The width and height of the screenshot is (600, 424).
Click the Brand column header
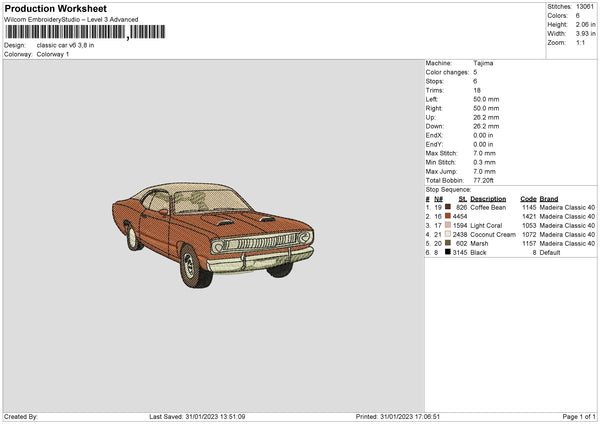point(549,197)
